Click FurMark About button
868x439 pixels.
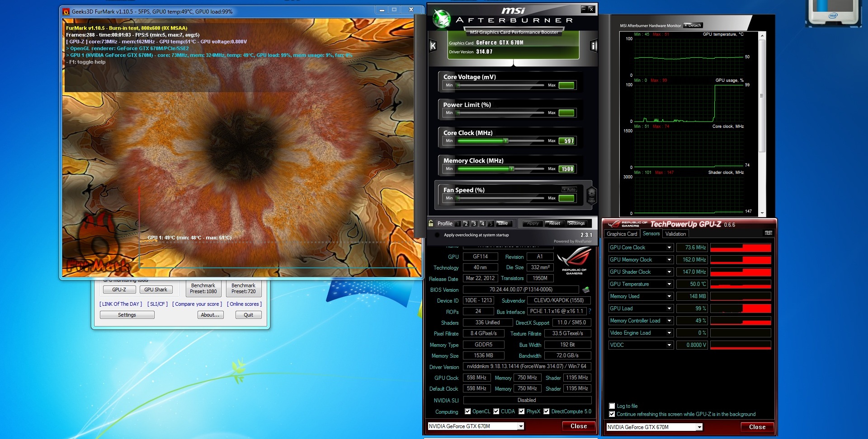[x=210, y=315]
